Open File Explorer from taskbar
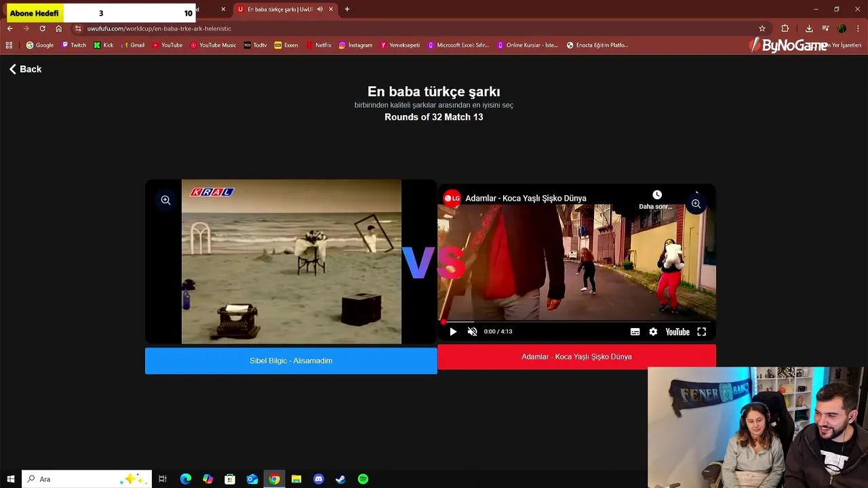The width and height of the screenshot is (868, 488). tap(296, 479)
